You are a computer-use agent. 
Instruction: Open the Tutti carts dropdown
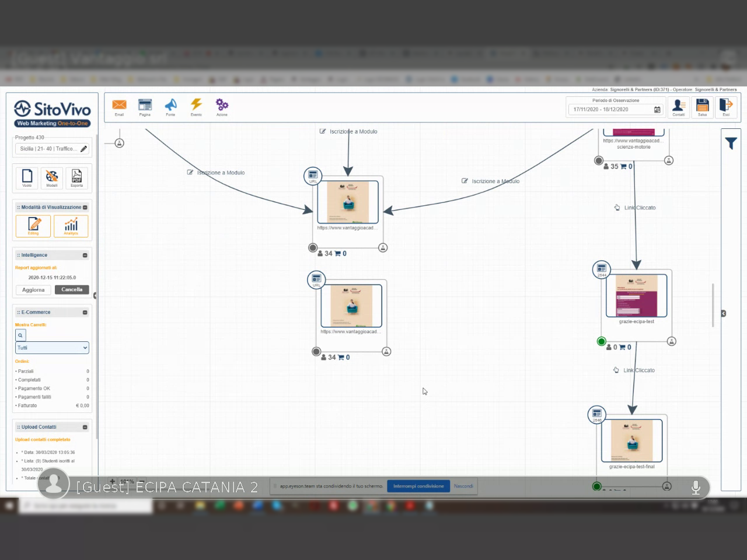(52, 348)
